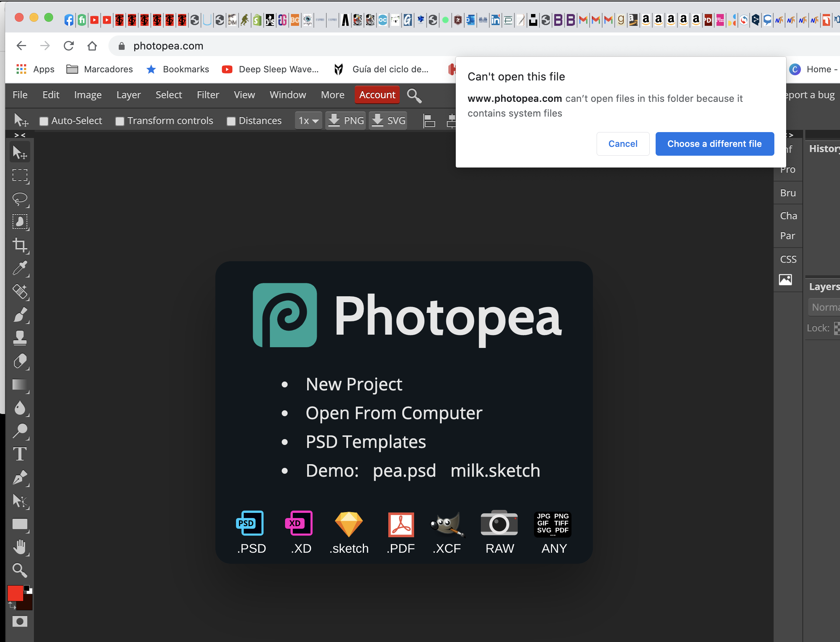Screen dimensions: 840x642
Task: Click the search magnifier in menu bar
Action: pos(414,96)
